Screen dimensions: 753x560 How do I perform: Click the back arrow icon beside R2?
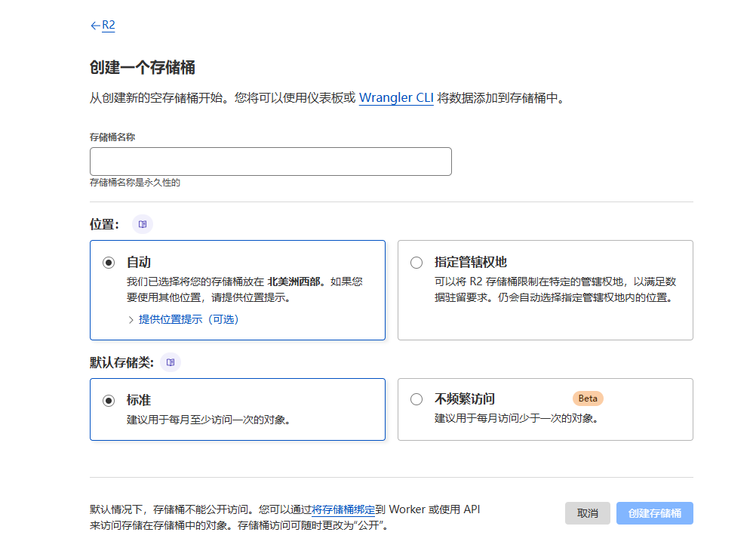[95, 26]
